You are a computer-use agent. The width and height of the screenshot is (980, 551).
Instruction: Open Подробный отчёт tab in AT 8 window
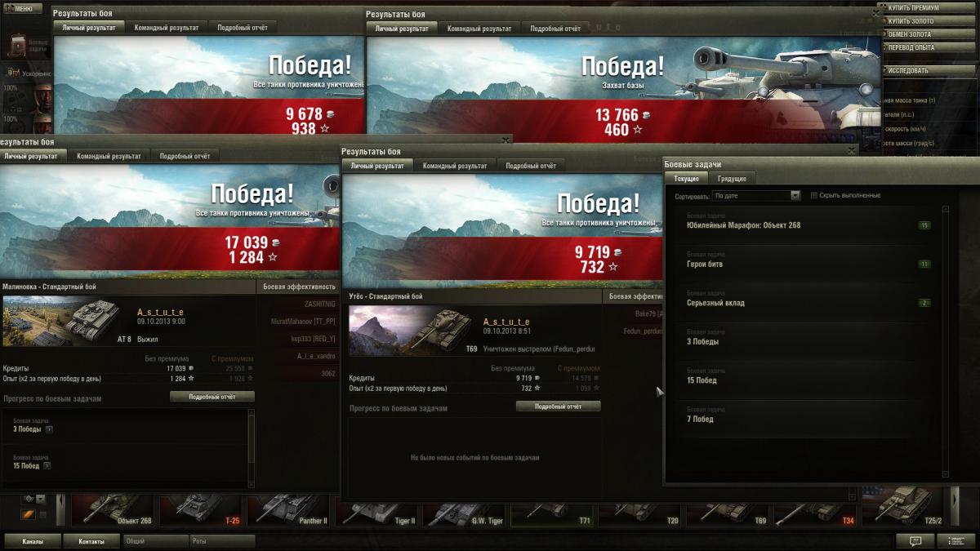pos(185,156)
